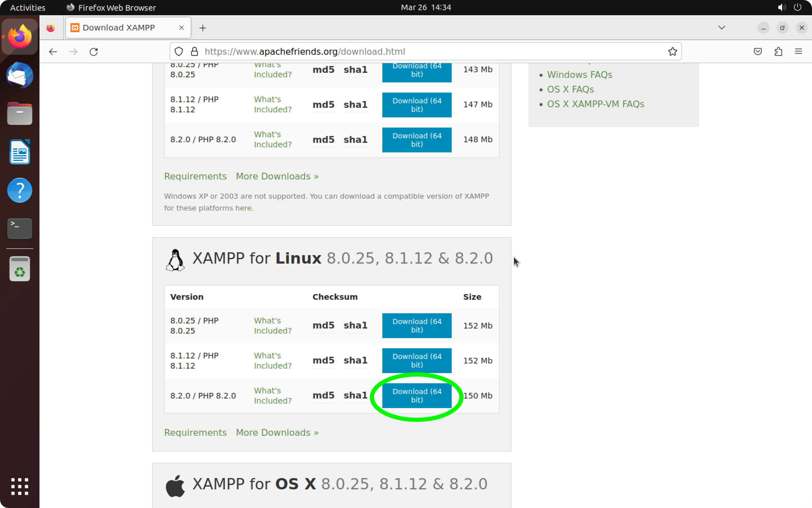Show md5 checksum for Windows 8.2.0
Viewport: 812px width, 508px height.
pos(323,140)
